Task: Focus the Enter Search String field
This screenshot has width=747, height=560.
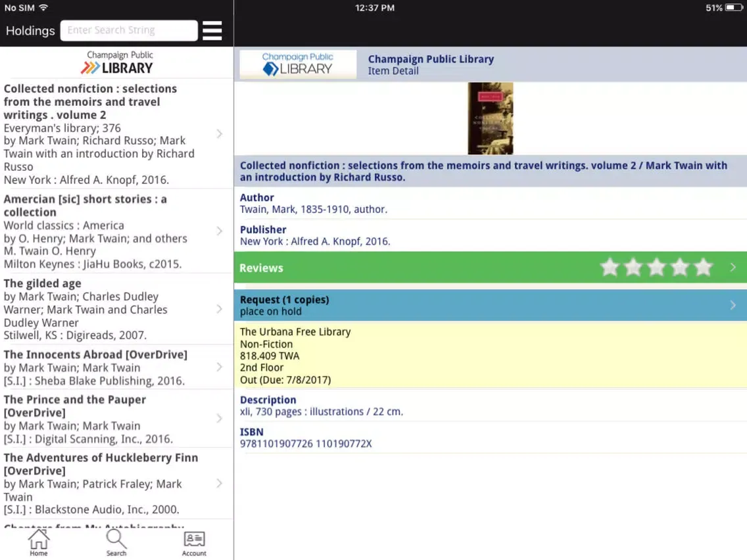Action: click(129, 30)
